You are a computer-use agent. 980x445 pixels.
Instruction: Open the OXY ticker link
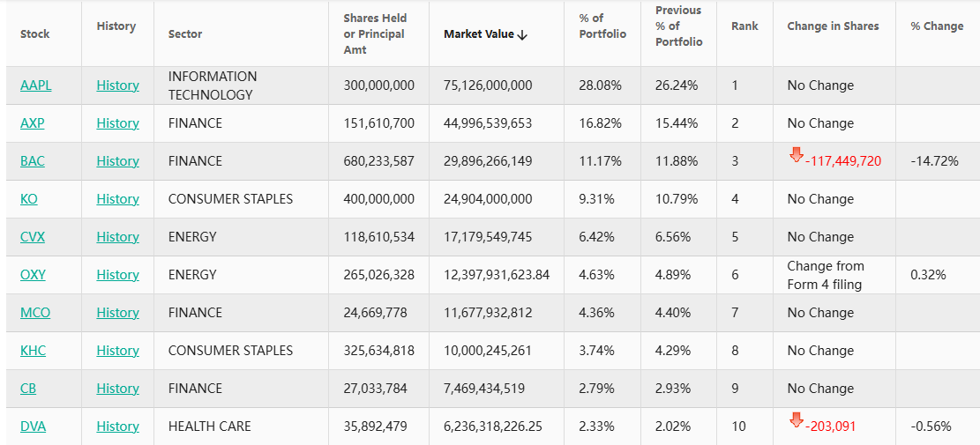(x=34, y=275)
